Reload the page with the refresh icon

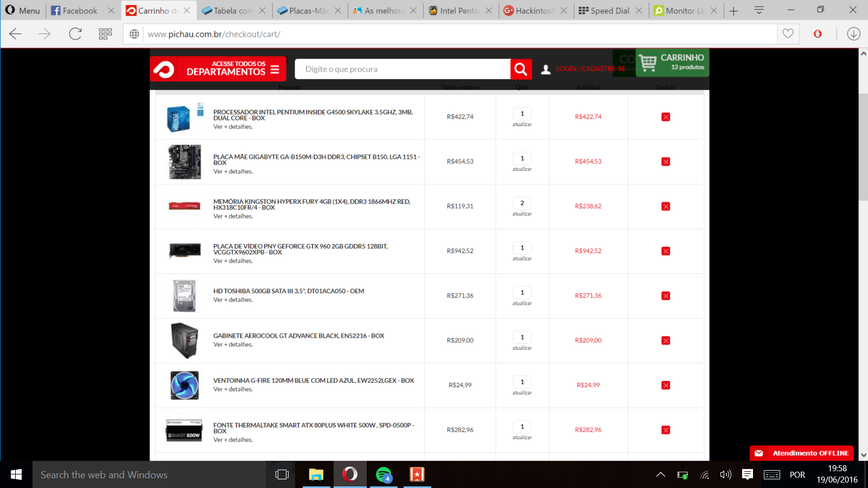[x=75, y=34]
